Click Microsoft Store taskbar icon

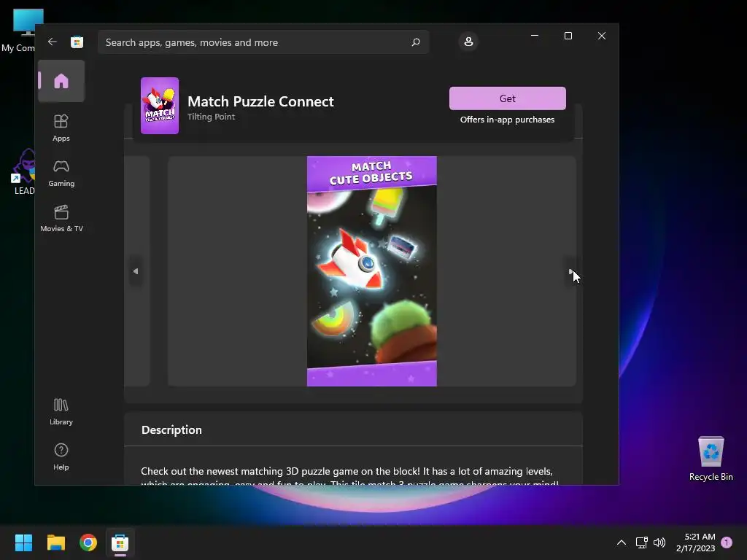click(x=120, y=542)
